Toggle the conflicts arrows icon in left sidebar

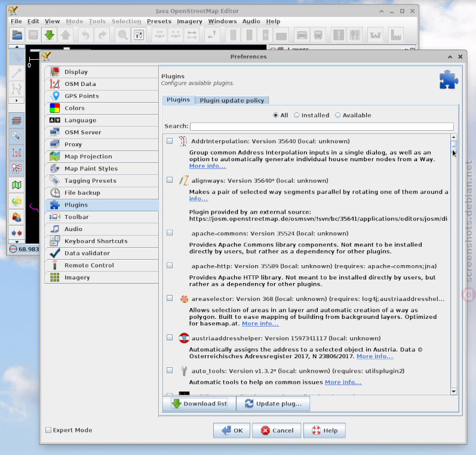pos(16,233)
